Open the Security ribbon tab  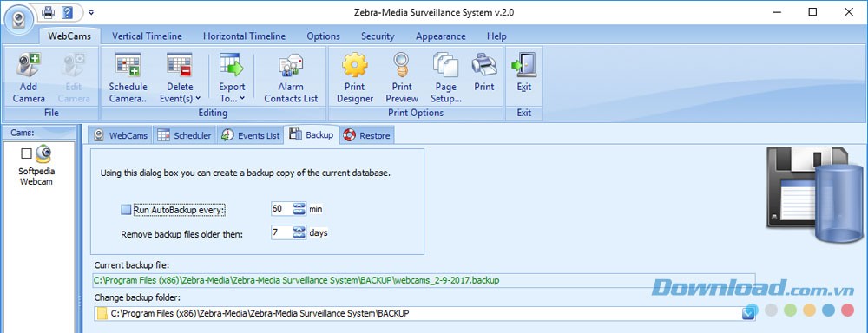(x=378, y=36)
